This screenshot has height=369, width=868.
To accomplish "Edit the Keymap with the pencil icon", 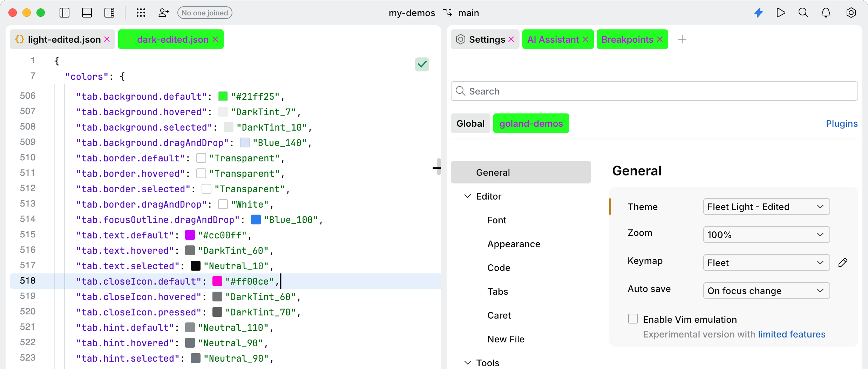I will pos(843,263).
